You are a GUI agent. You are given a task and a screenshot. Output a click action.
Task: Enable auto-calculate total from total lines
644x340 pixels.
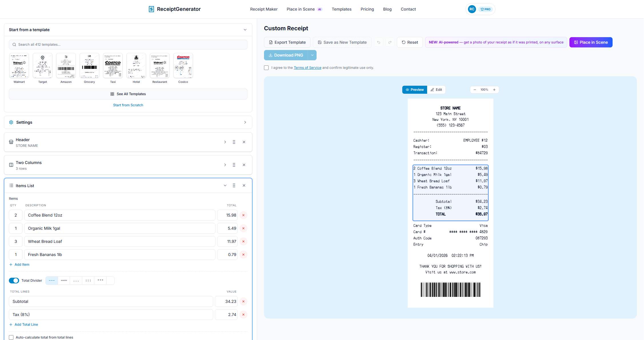pyautogui.click(x=11, y=337)
